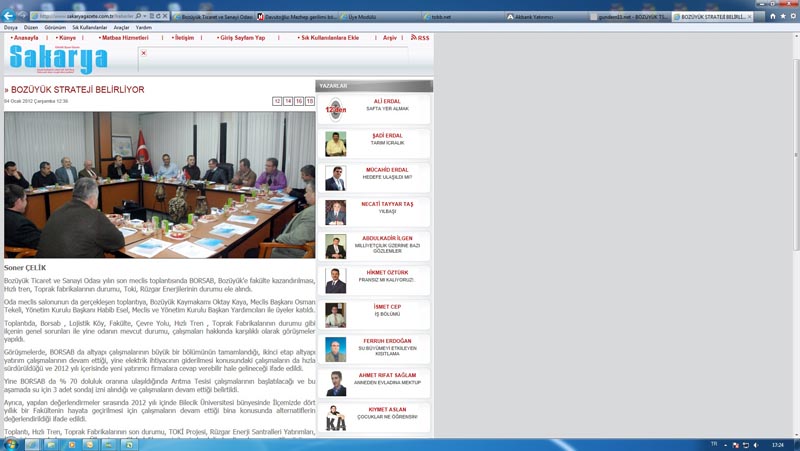Click Sık Kullanılanlara Ekle link
This screenshot has width=800, height=451.
pyautogui.click(x=329, y=38)
